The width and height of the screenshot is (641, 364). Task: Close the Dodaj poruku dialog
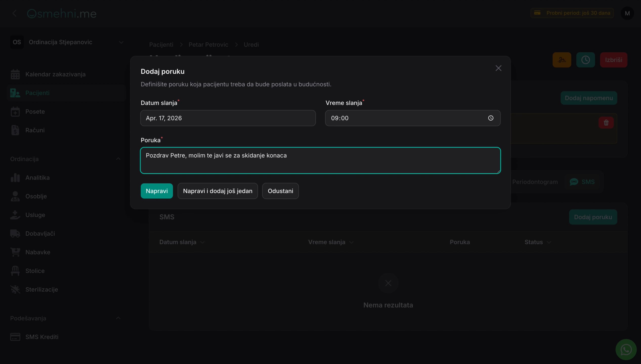498,68
